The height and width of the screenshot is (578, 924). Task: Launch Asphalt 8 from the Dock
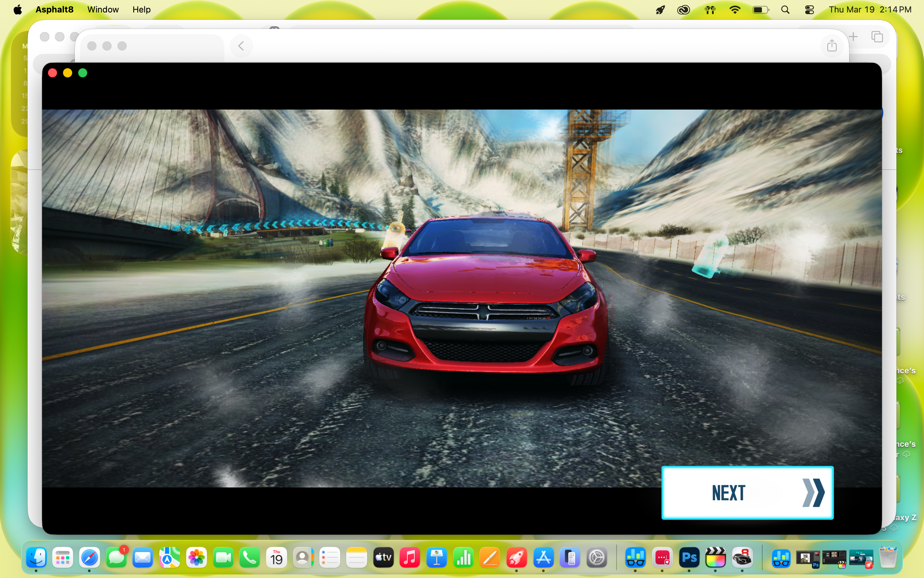coord(742,558)
